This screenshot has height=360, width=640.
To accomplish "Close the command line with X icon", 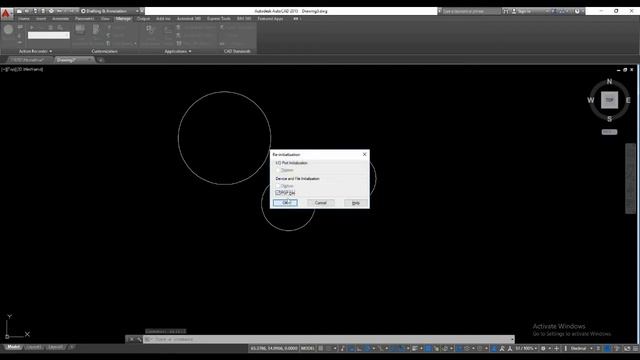I will pos(131,339).
